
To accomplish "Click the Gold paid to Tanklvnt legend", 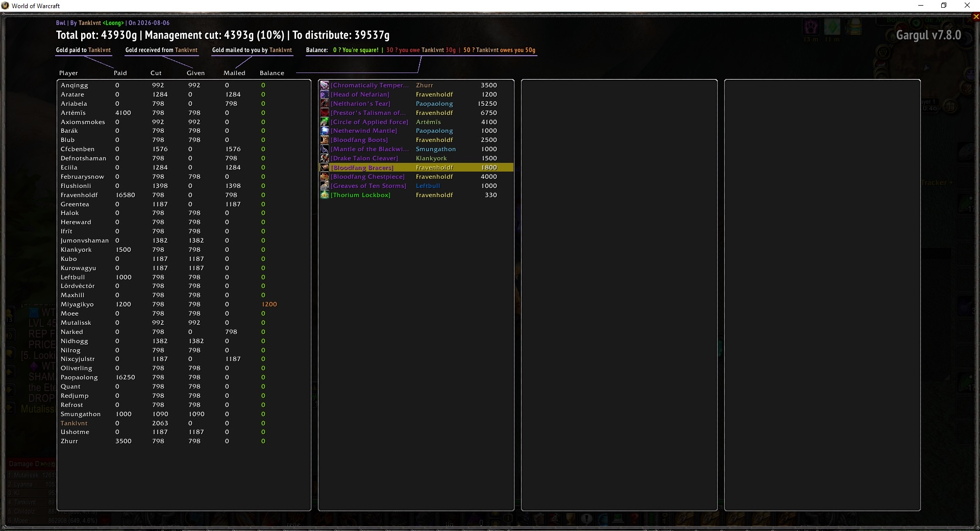I will click(83, 50).
